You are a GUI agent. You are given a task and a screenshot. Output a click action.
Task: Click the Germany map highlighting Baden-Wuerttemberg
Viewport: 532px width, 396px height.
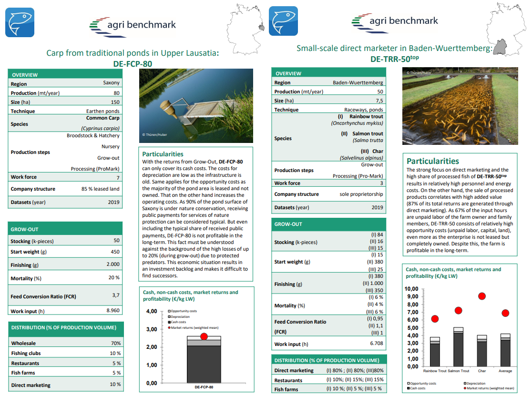(506, 29)
